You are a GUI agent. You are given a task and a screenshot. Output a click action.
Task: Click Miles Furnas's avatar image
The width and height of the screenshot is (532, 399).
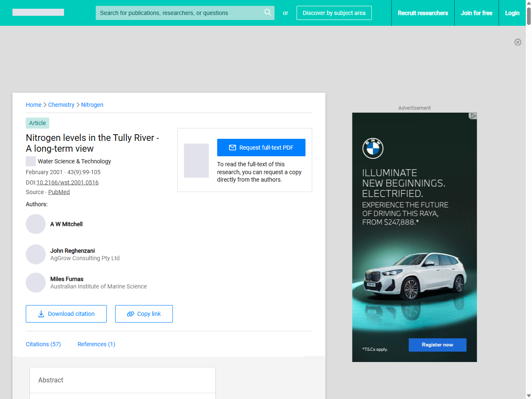(36, 283)
